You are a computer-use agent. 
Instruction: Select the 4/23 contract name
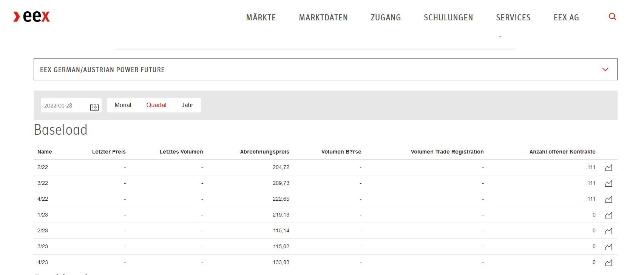(43, 262)
